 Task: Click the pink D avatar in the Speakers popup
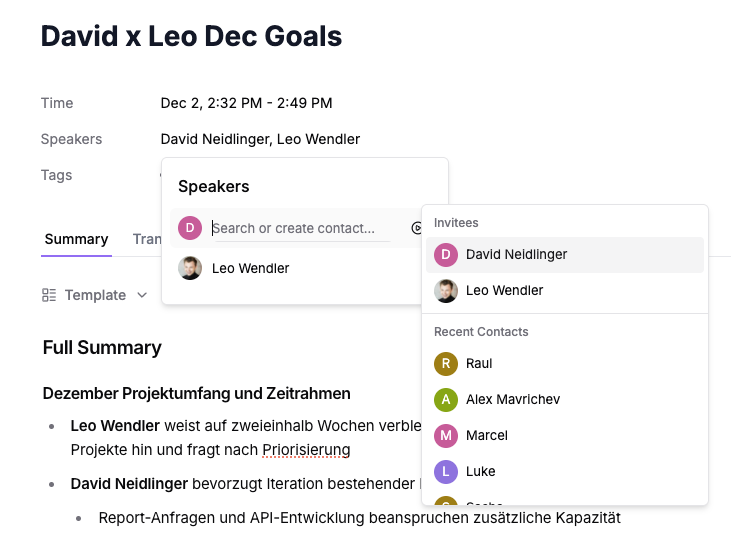click(x=190, y=228)
